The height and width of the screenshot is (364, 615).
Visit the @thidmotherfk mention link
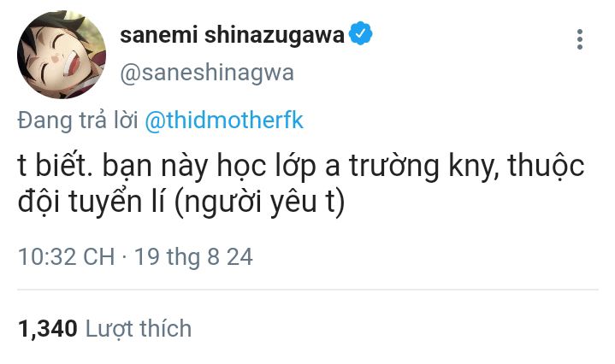pyautogui.click(x=224, y=121)
